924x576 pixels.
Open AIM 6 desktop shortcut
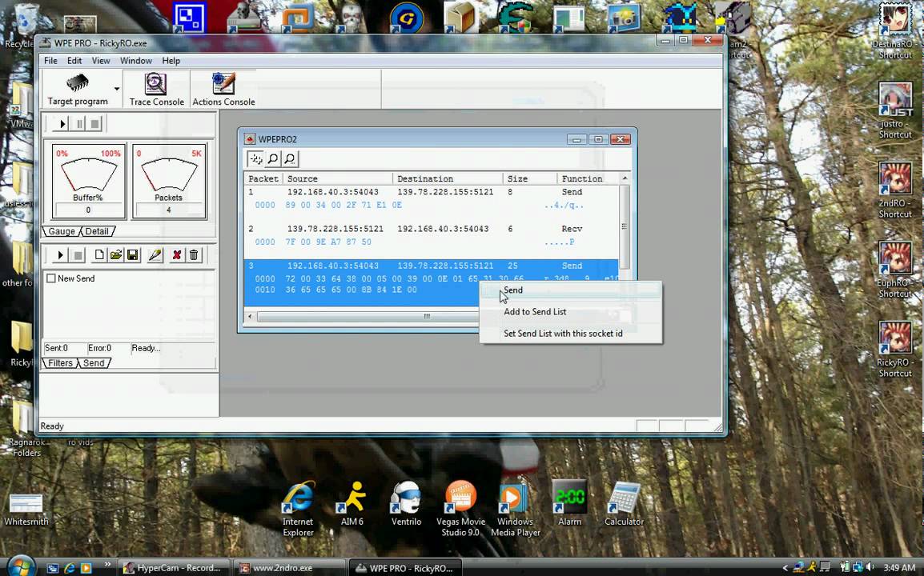pyautogui.click(x=352, y=503)
